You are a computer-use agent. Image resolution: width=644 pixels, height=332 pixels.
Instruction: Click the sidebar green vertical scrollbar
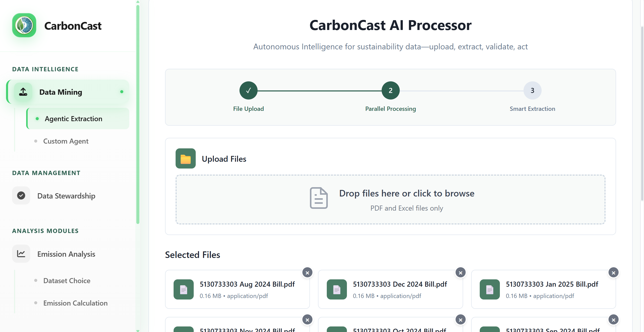138,113
